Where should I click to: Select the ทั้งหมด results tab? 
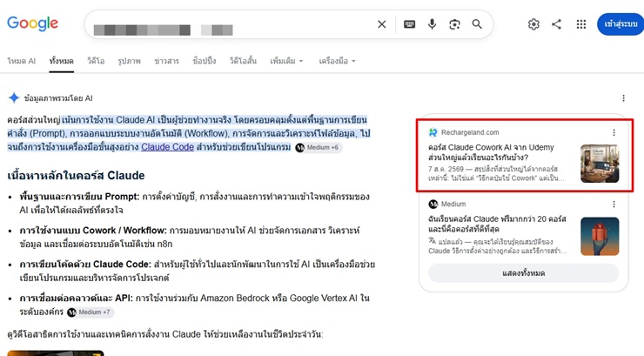[61, 61]
